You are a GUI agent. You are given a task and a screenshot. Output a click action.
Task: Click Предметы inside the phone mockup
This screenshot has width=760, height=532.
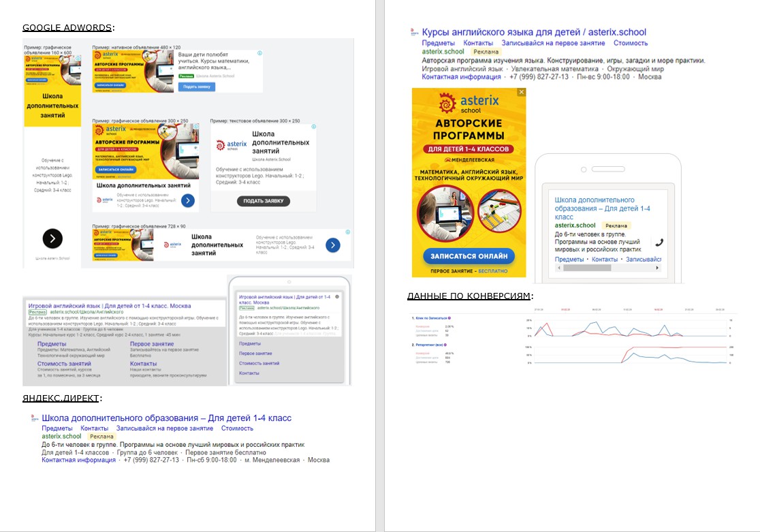pyautogui.click(x=569, y=259)
